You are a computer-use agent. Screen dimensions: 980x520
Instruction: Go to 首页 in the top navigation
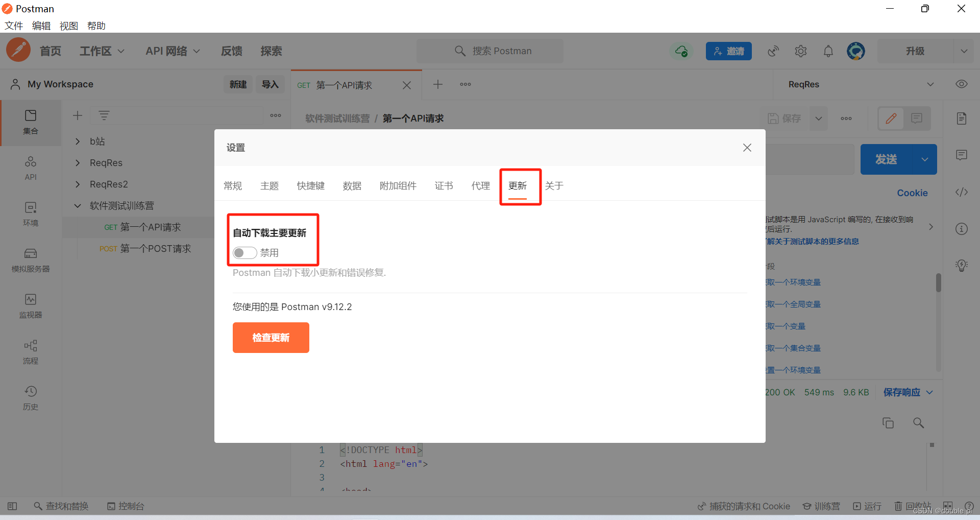point(51,51)
